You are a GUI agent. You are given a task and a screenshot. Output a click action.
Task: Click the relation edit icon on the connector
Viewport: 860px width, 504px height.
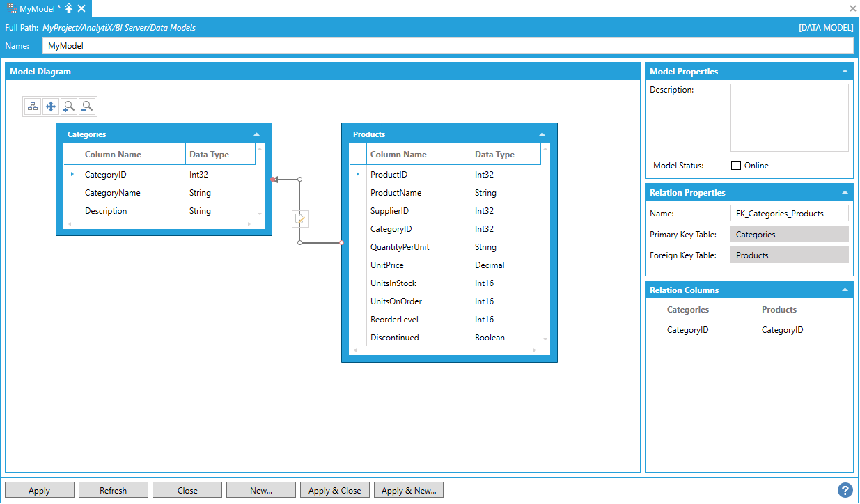[x=299, y=219]
